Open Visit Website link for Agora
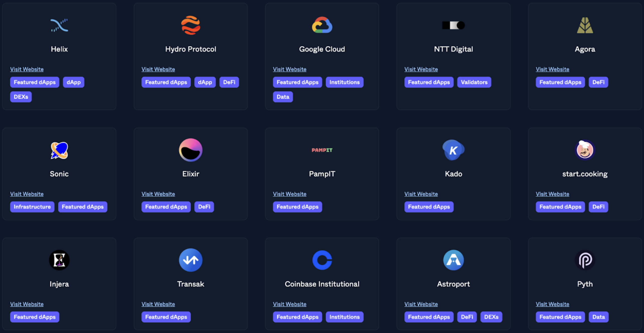Viewport: 644px width, 333px height. (x=553, y=69)
